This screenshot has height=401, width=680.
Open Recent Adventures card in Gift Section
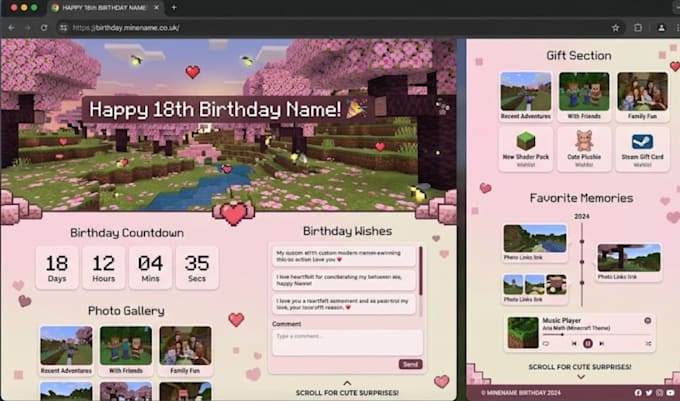click(526, 96)
